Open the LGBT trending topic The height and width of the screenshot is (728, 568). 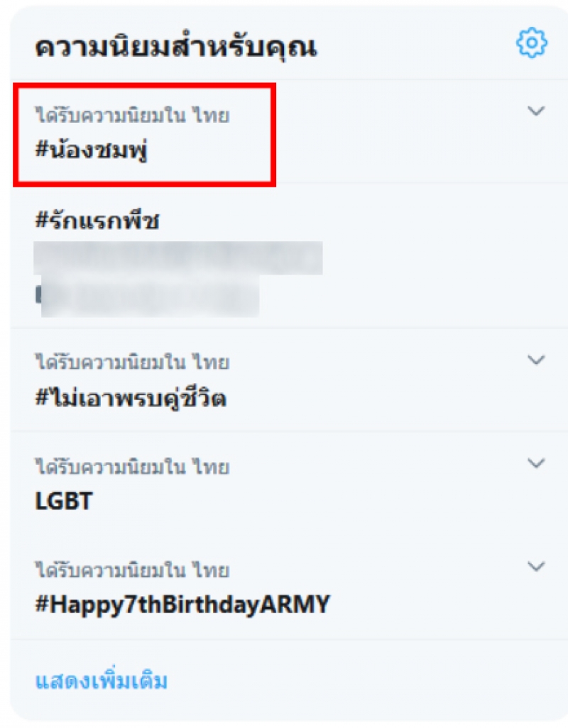(x=64, y=501)
